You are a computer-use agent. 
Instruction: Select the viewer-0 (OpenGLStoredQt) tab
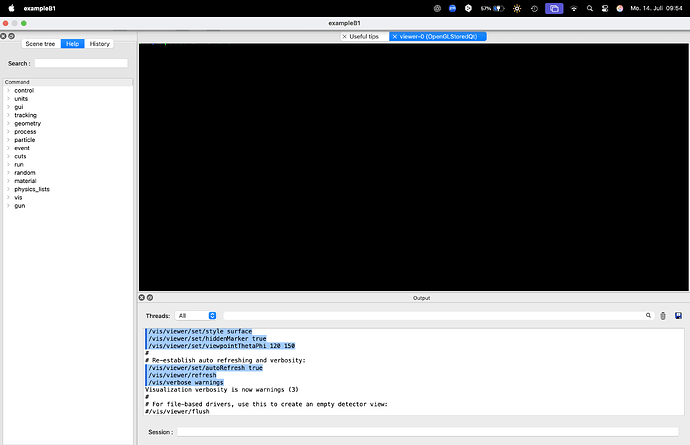[438, 37]
